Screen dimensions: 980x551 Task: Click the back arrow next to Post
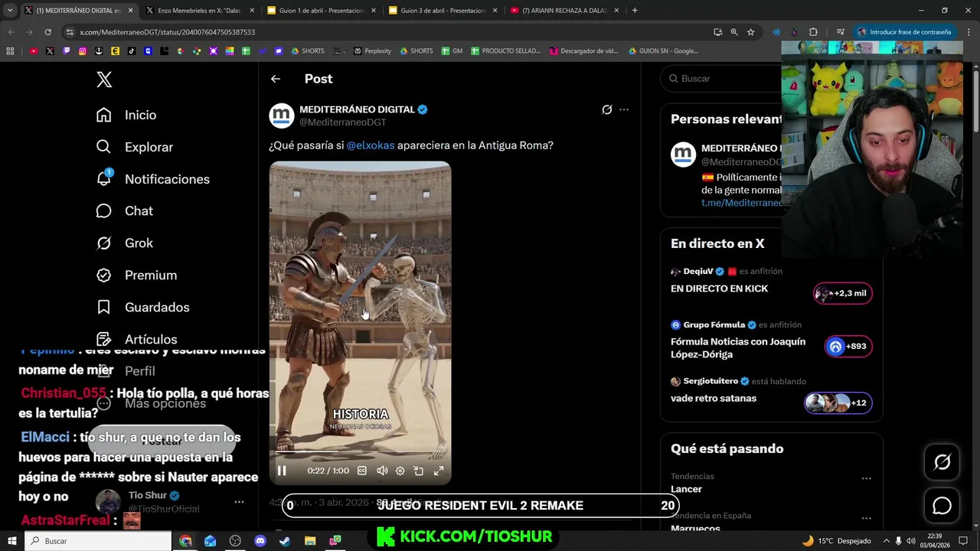coord(276,79)
